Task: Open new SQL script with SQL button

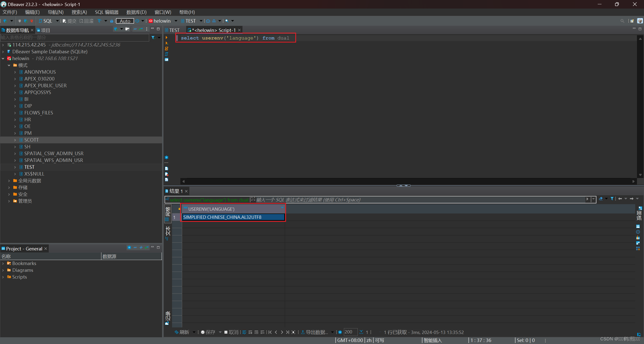Action: (46, 21)
